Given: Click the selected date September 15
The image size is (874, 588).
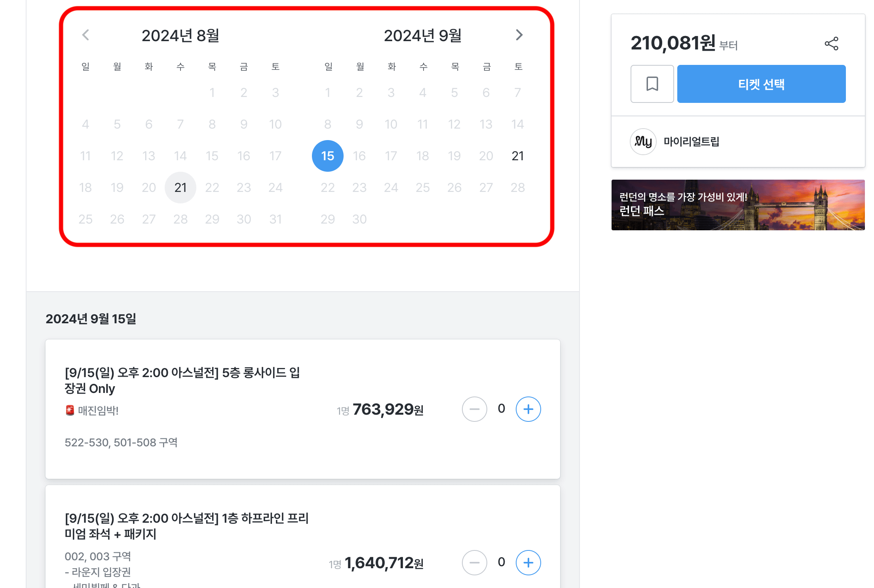Looking at the screenshot, I should pyautogui.click(x=328, y=156).
